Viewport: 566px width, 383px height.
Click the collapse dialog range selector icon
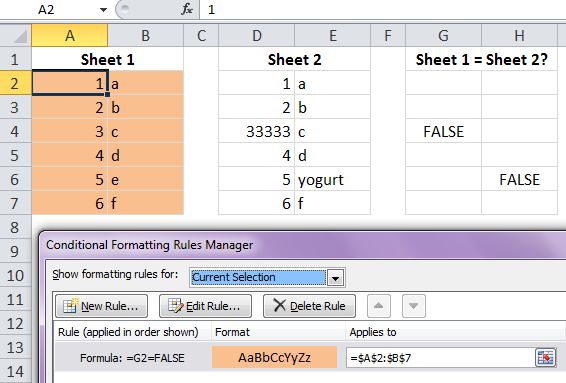(x=545, y=358)
